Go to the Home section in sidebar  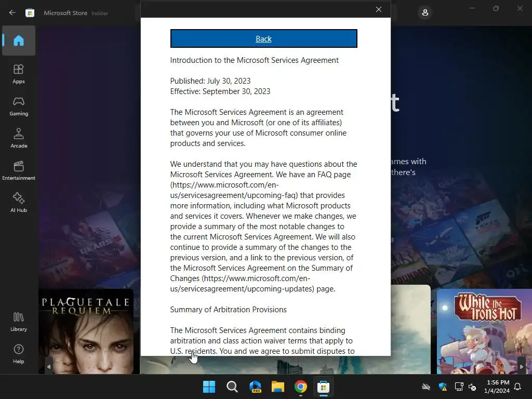19,41
